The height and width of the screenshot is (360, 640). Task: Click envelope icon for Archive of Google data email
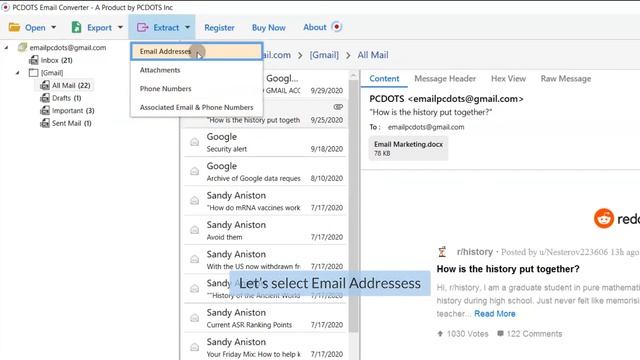tap(195, 171)
